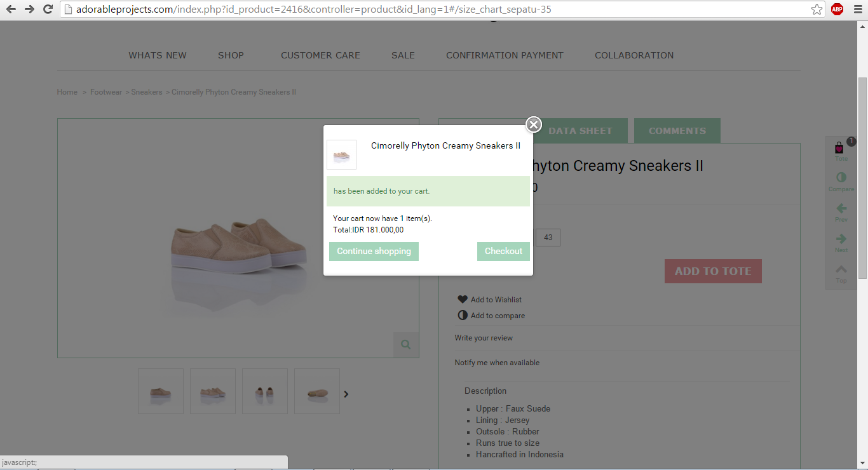Click the vertical page scrollbar
This screenshot has width=868, height=470.
pyautogui.click(x=862, y=178)
